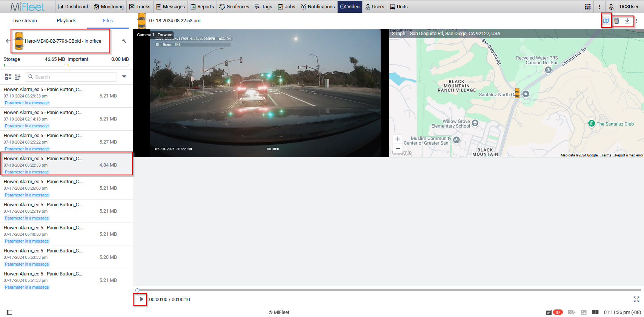This screenshot has height=317, width=644.
Task: Open the DCSUser account menu
Action: click(x=629, y=6)
